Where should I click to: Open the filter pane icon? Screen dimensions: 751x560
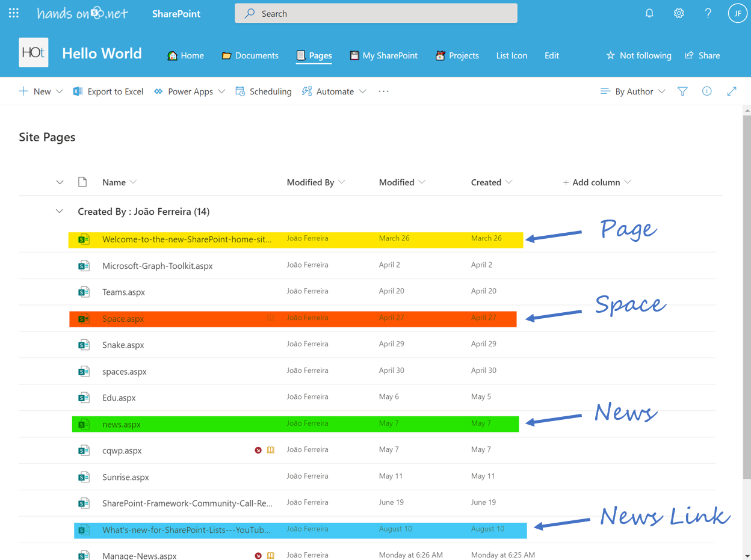click(x=682, y=91)
